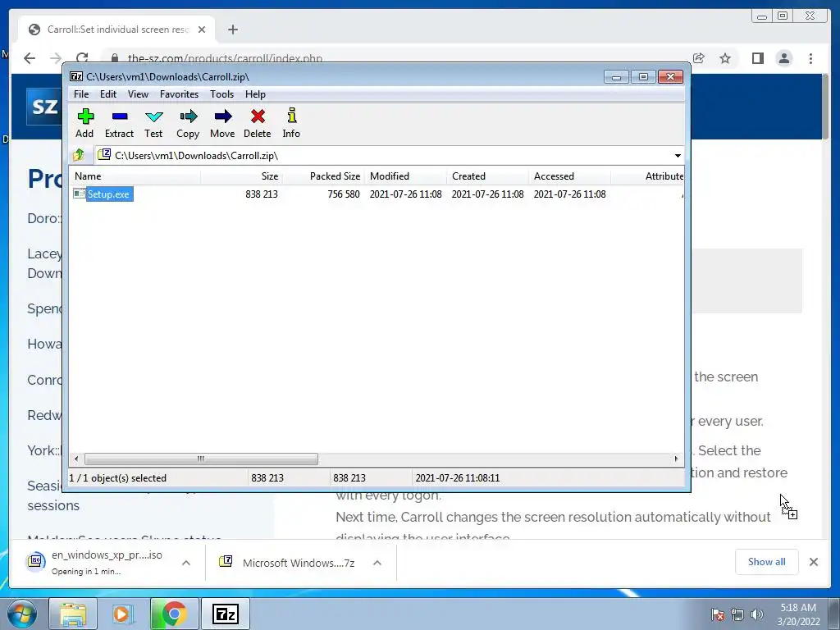Click the Test archive icon

point(153,116)
